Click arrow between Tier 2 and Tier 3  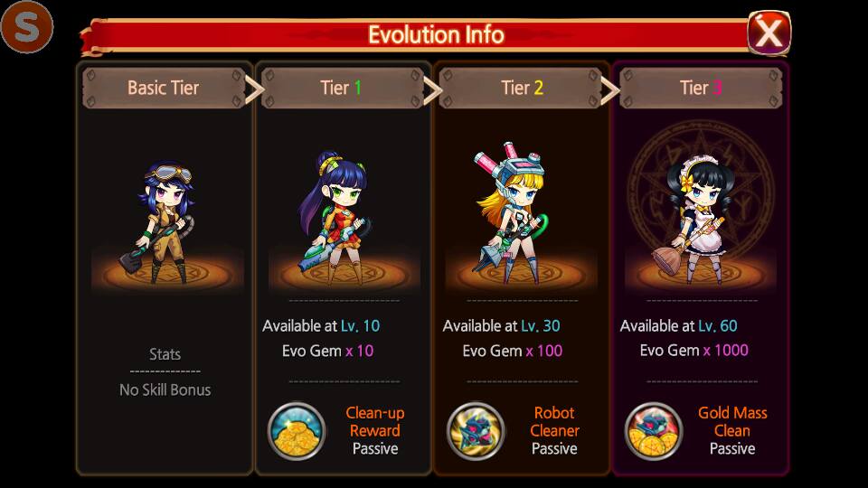tap(610, 89)
